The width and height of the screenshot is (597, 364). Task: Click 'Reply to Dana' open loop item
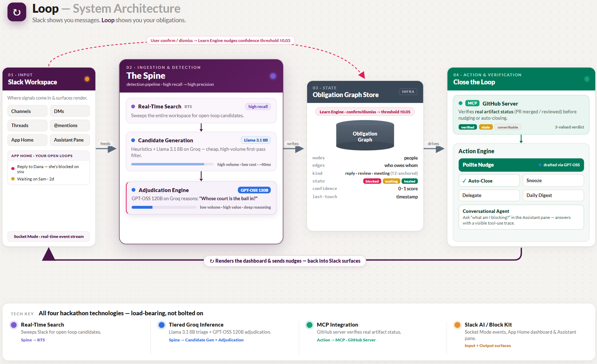[48, 169]
